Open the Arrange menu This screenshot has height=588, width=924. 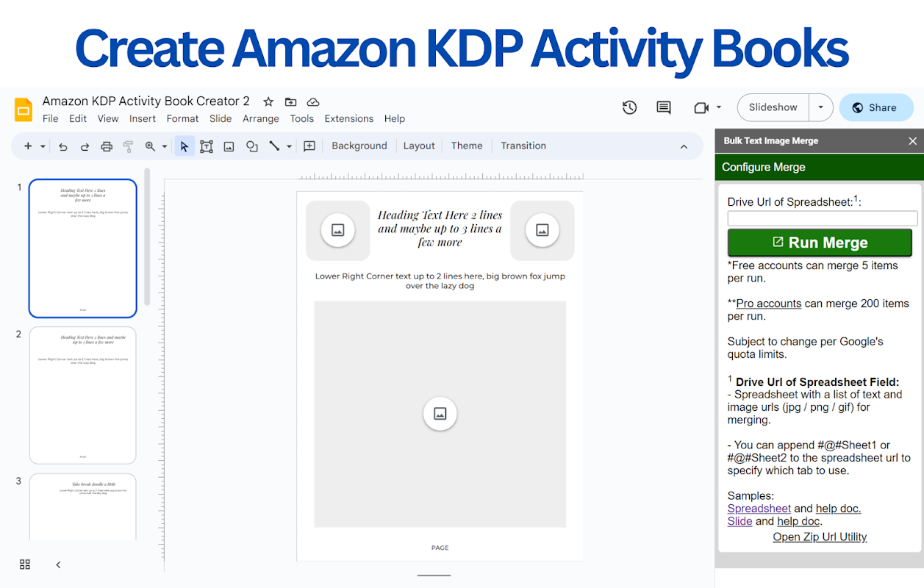(261, 118)
